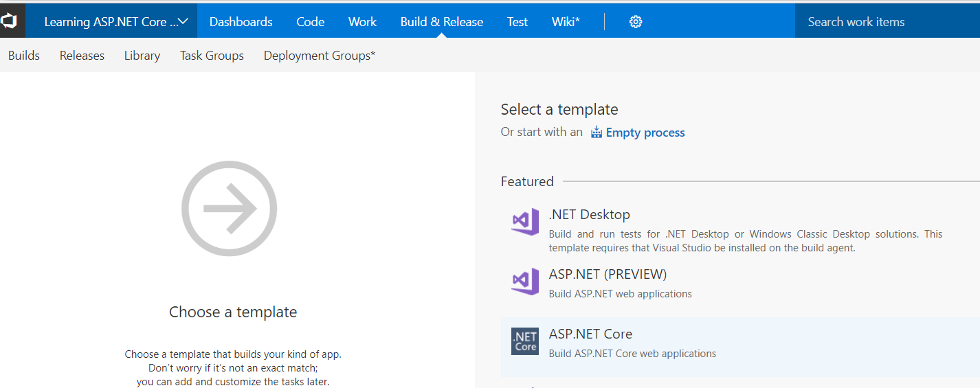
Task: Click the 'Select a template' heading
Action: (559, 109)
